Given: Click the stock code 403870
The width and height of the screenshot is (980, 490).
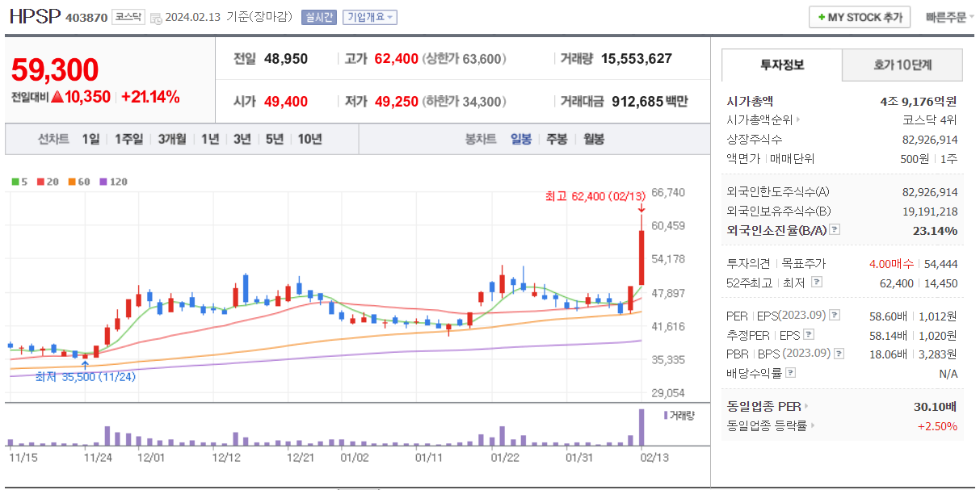Looking at the screenshot, I should pyautogui.click(x=86, y=18).
